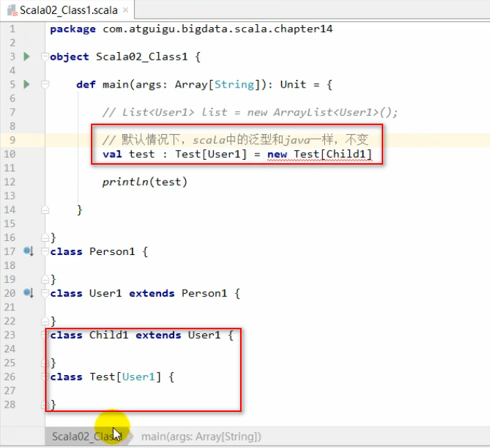Click the Person1 subclass gutter marker
This screenshot has width=490, height=448.
pyautogui.click(x=28, y=251)
